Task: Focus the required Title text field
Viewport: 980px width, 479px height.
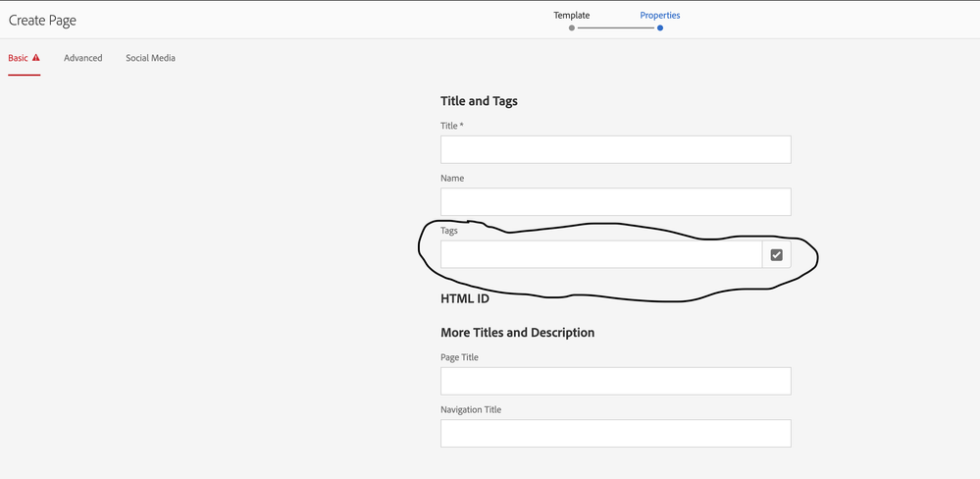Action: coord(615,149)
